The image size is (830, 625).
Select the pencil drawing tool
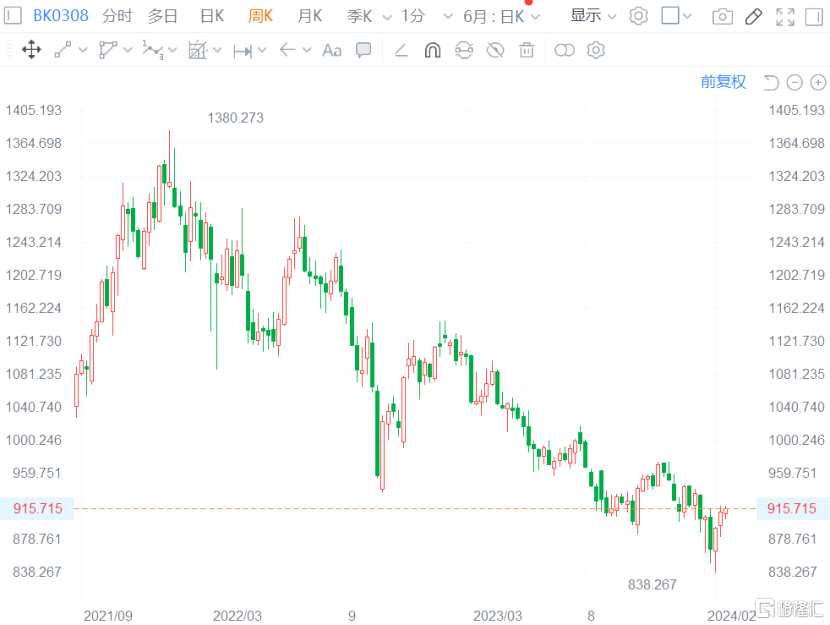coord(754,17)
